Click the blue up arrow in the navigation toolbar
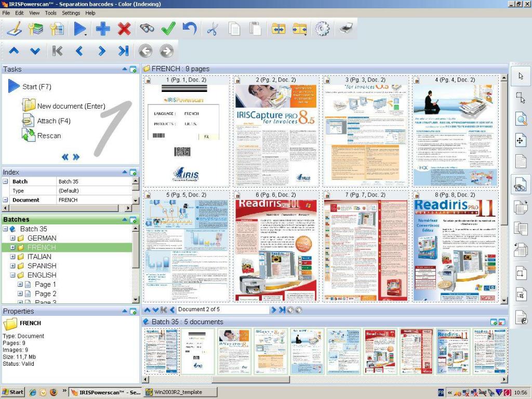The height and width of the screenshot is (399, 532). tap(14, 51)
